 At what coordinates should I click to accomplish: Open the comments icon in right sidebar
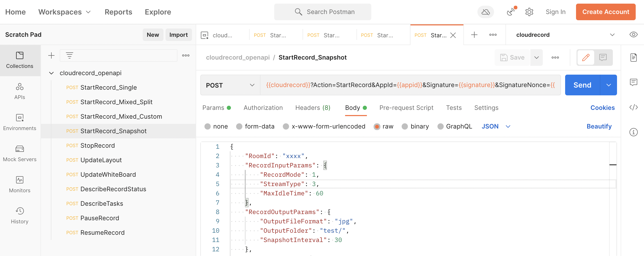click(633, 82)
